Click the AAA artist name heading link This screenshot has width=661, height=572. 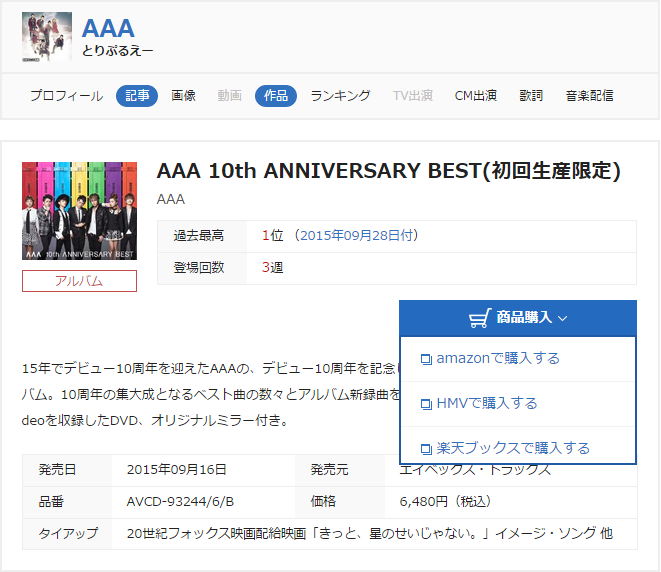pyautogui.click(x=108, y=28)
